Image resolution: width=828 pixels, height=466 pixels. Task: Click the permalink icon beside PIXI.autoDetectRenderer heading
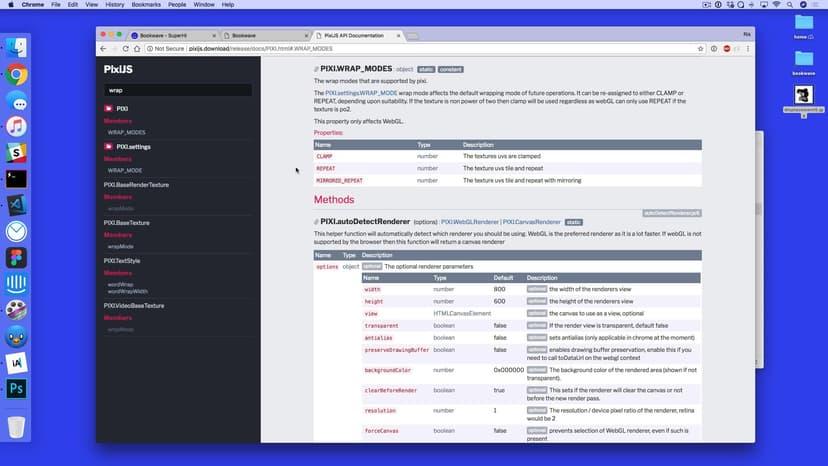tap(317, 221)
